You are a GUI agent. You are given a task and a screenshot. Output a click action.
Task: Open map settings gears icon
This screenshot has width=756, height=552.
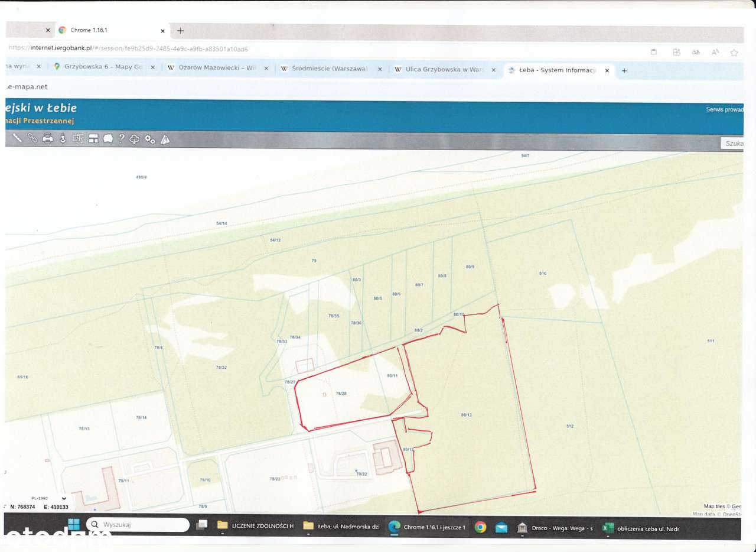150,139
